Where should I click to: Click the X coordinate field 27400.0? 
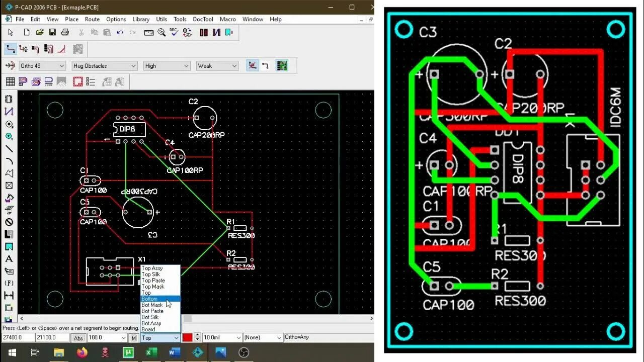(18, 338)
